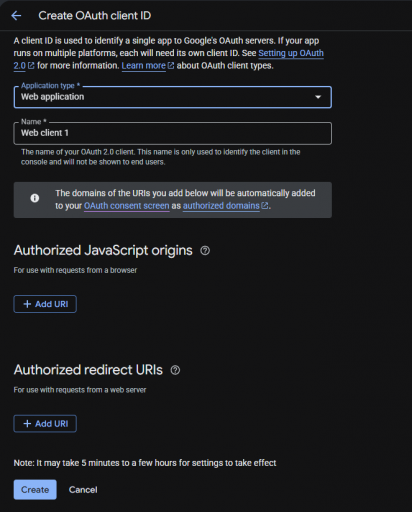The image size is (412, 512).
Task: Add URI under Authorized redirect URIs
Action: (x=45, y=424)
